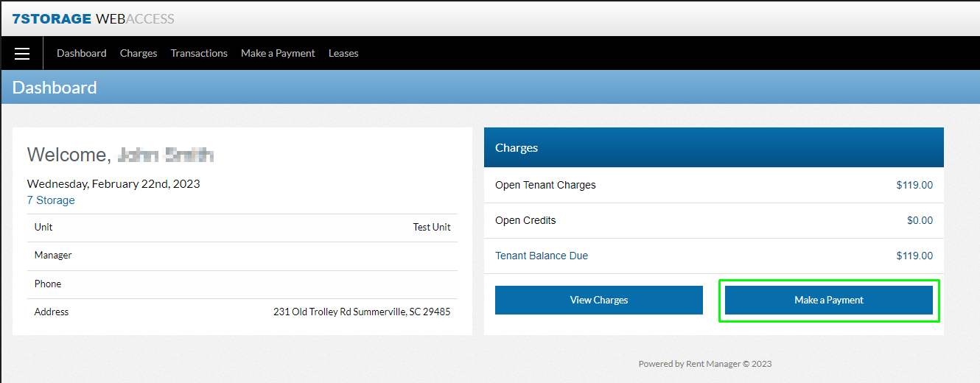This screenshot has height=383, width=980.
Task: Click the Tenant Balance Due link
Action: [x=542, y=256]
